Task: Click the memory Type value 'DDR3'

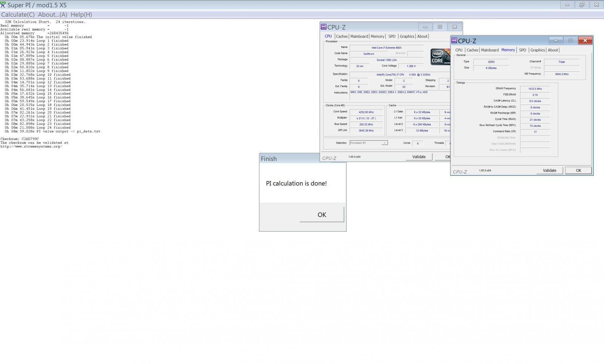Action: [x=491, y=62]
